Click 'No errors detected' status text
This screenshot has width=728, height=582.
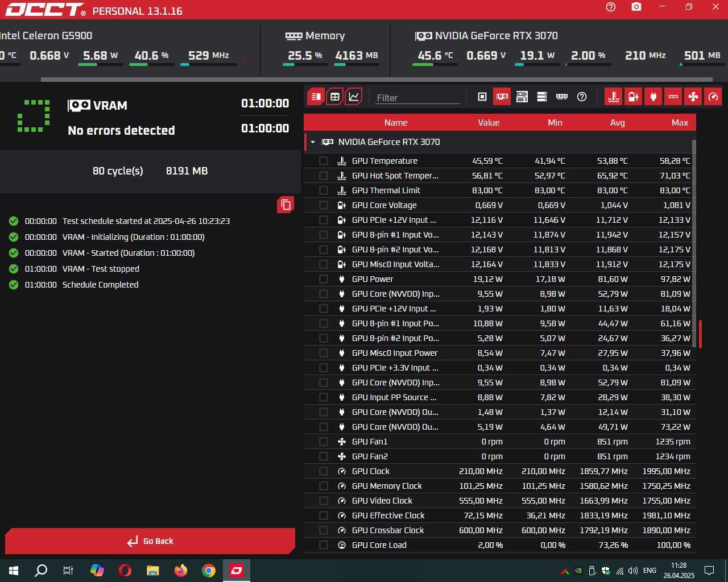121,130
